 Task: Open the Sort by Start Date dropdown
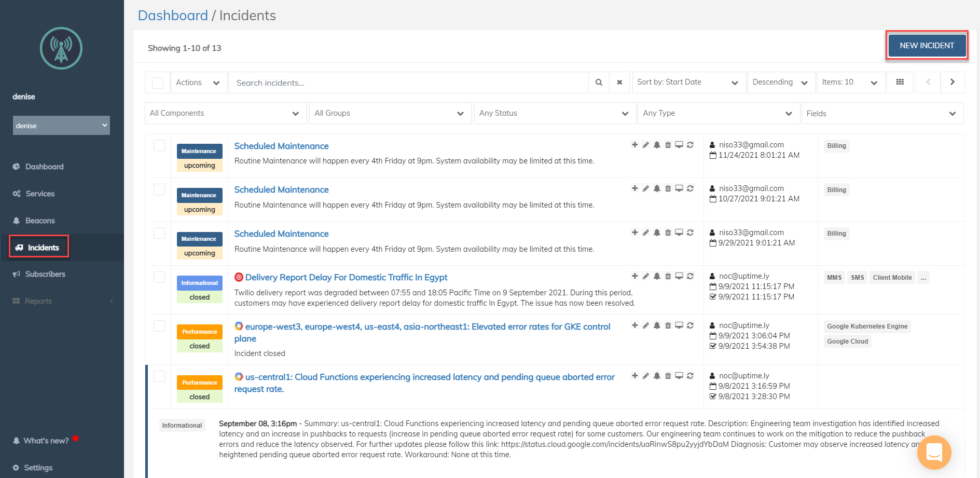click(x=688, y=83)
